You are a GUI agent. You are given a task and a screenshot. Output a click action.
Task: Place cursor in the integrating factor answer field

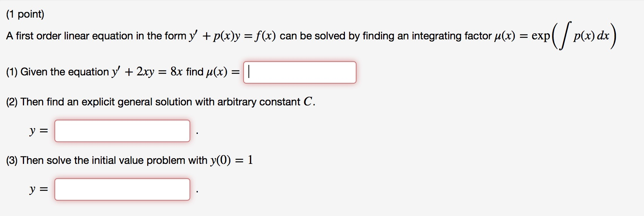[x=300, y=72]
